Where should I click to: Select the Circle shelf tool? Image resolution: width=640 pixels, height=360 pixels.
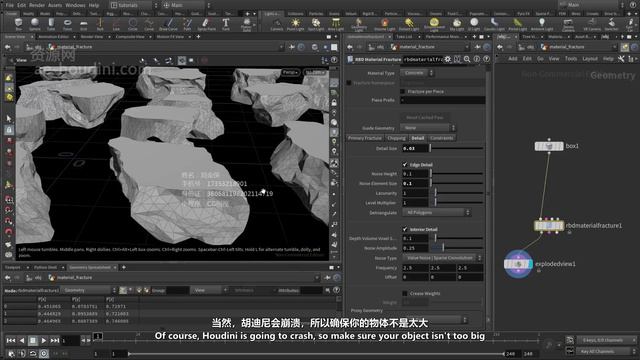coord(133,24)
